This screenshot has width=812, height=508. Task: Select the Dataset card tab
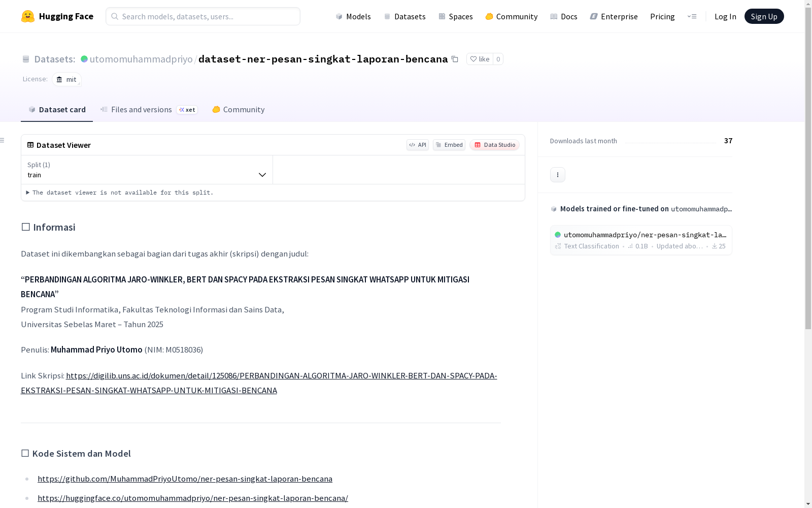[57, 110]
